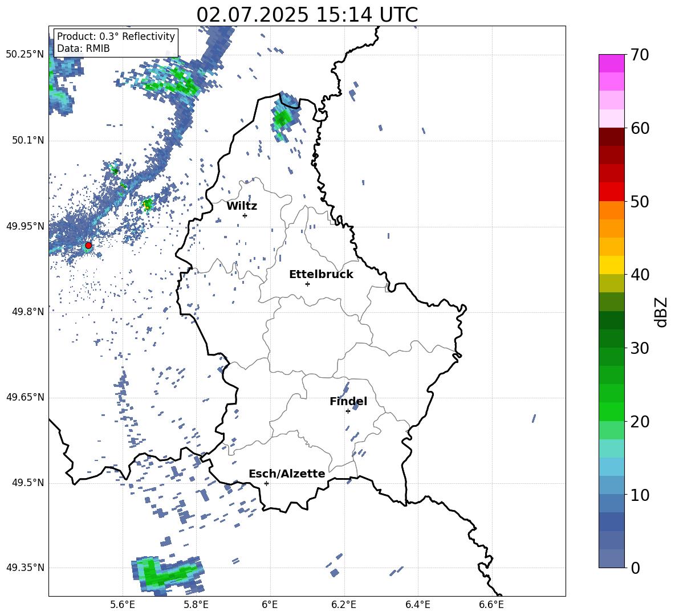Click the 0 tick on colorbar

click(635, 568)
